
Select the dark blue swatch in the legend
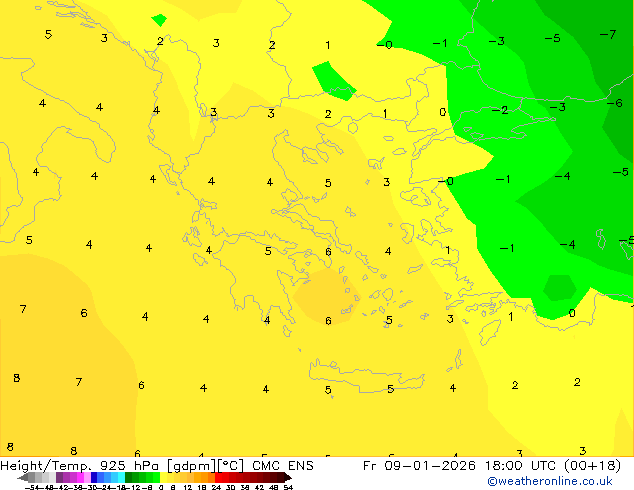(94, 477)
